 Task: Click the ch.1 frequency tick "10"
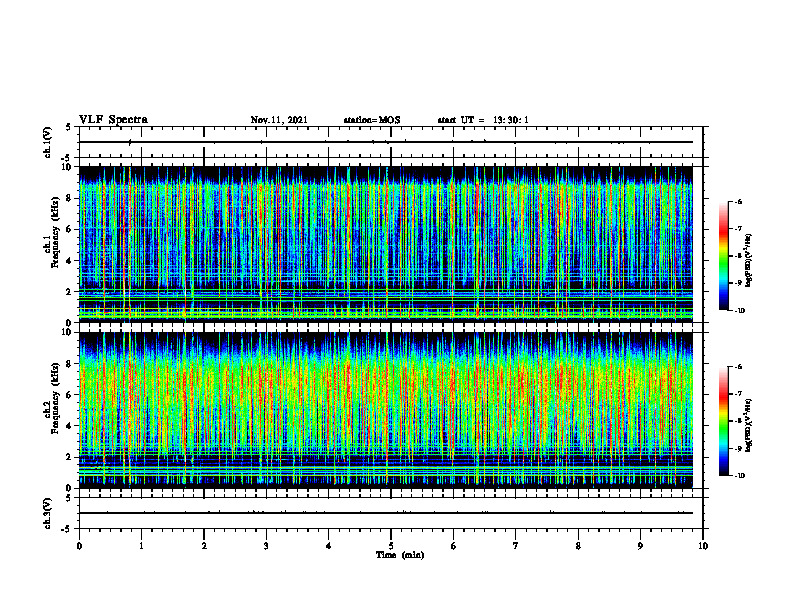pos(67,167)
